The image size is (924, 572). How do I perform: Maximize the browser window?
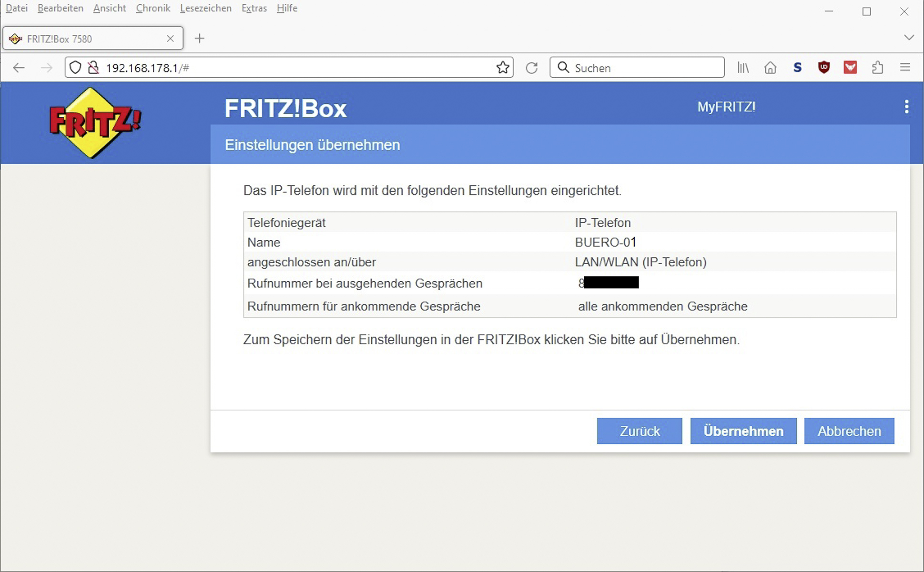coord(866,11)
